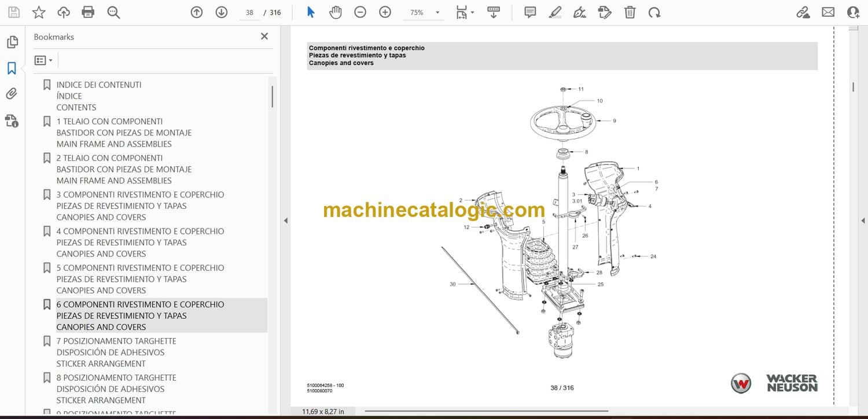Collapse the left navigation pane arrow
Image resolution: width=868 pixels, height=419 pixels.
point(284,220)
